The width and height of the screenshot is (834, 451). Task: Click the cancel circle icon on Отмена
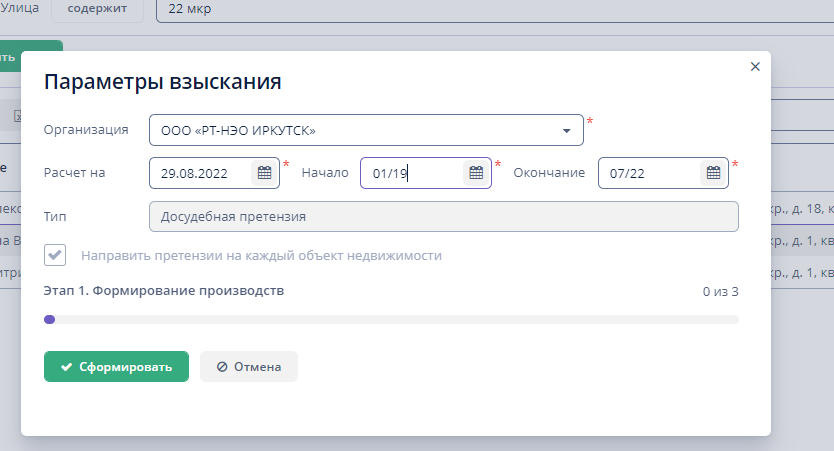click(x=222, y=367)
